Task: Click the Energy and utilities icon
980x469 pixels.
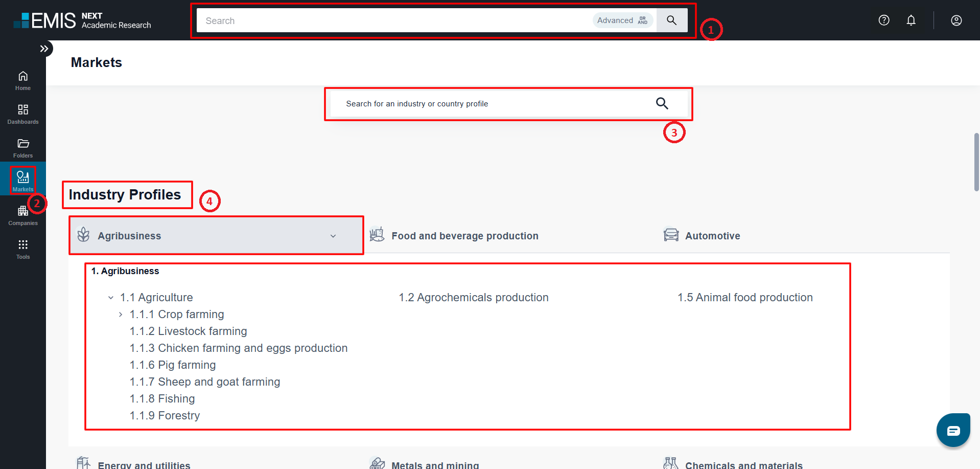Action: click(83, 463)
